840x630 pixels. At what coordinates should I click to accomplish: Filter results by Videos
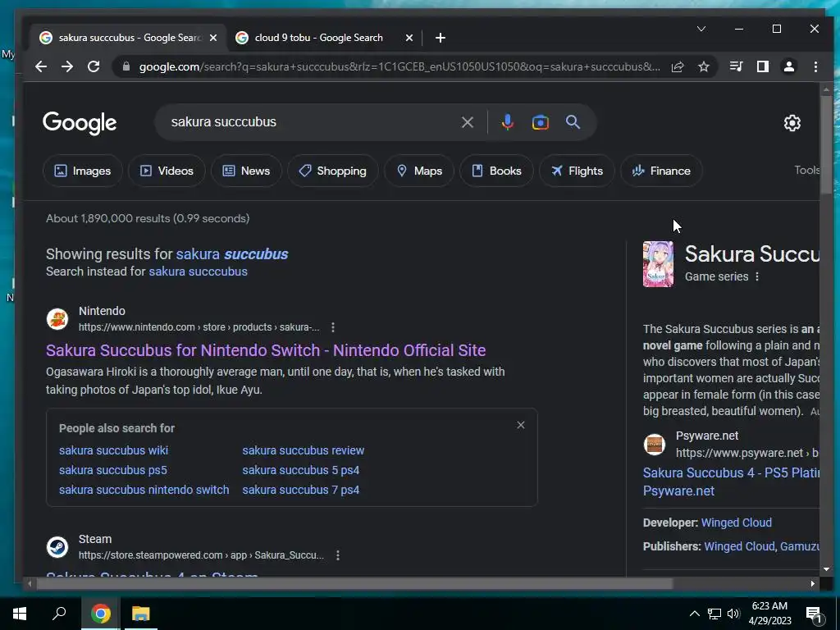[x=167, y=171]
